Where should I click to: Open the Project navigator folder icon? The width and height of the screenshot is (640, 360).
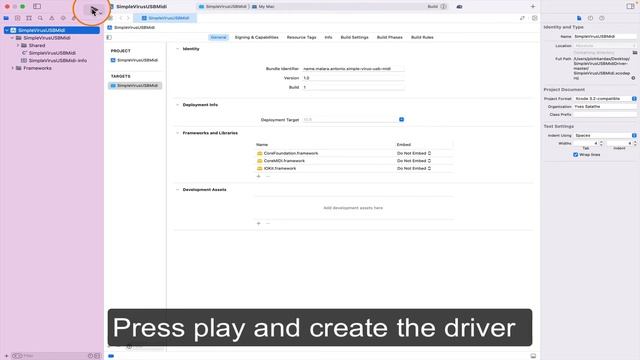pyautogui.click(x=6, y=18)
